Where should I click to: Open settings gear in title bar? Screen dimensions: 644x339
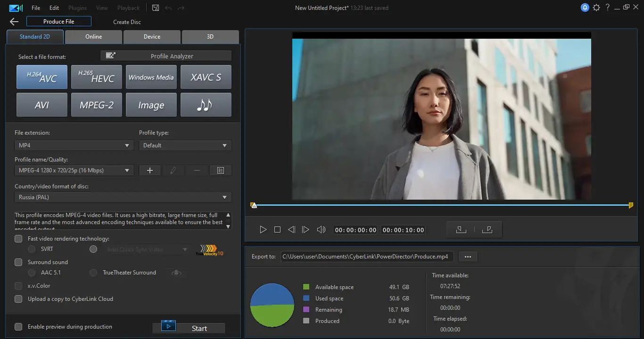596,8
